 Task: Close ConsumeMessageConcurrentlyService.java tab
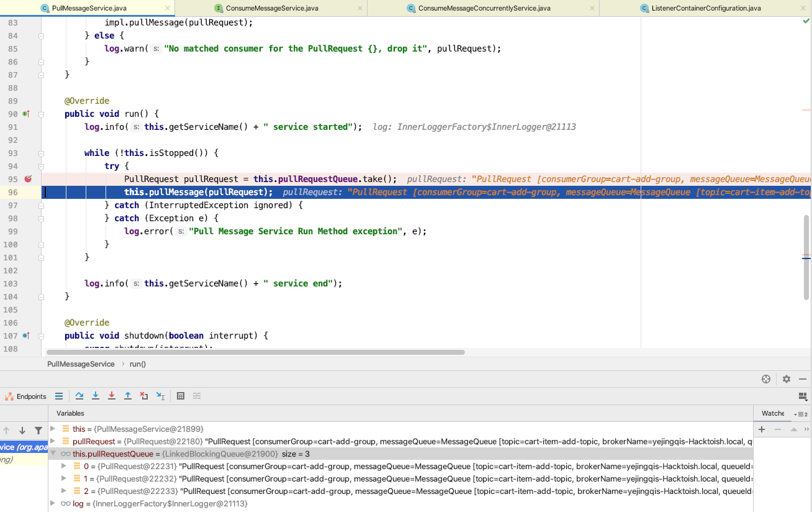click(x=592, y=8)
